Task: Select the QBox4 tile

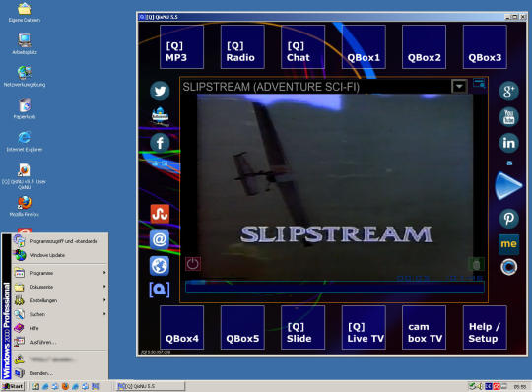Action: click(182, 328)
